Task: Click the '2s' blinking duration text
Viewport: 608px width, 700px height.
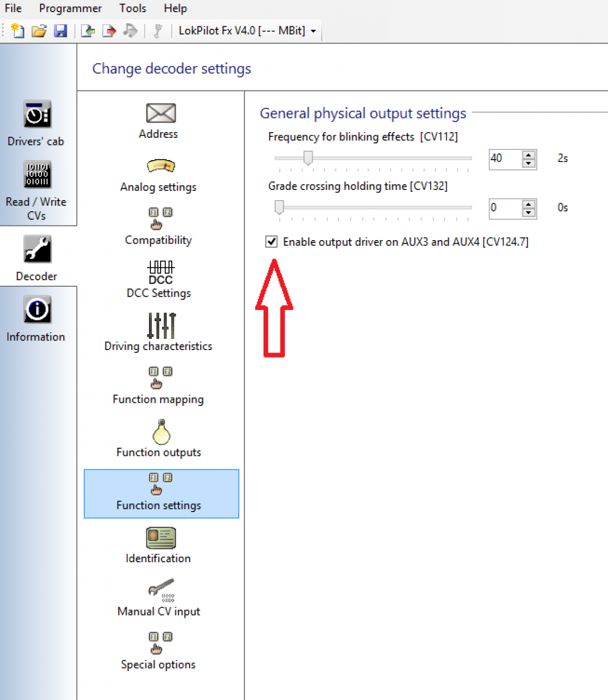Action: click(x=562, y=158)
